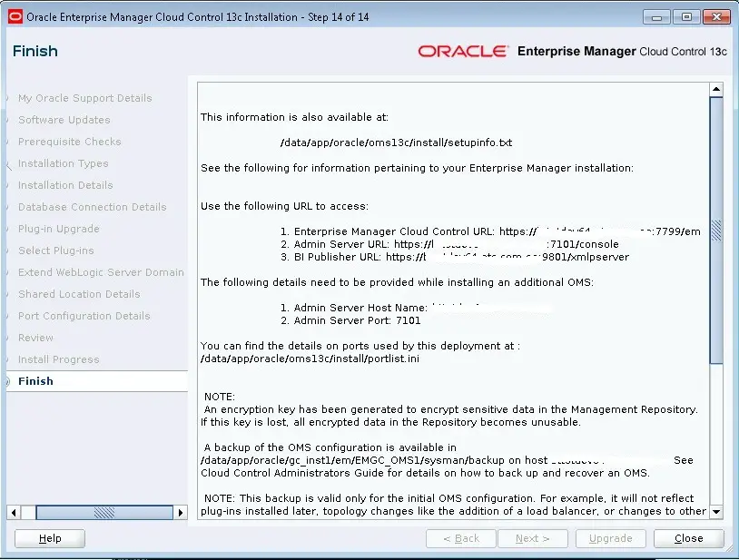Click the setupinfo.txt file path

click(396, 142)
